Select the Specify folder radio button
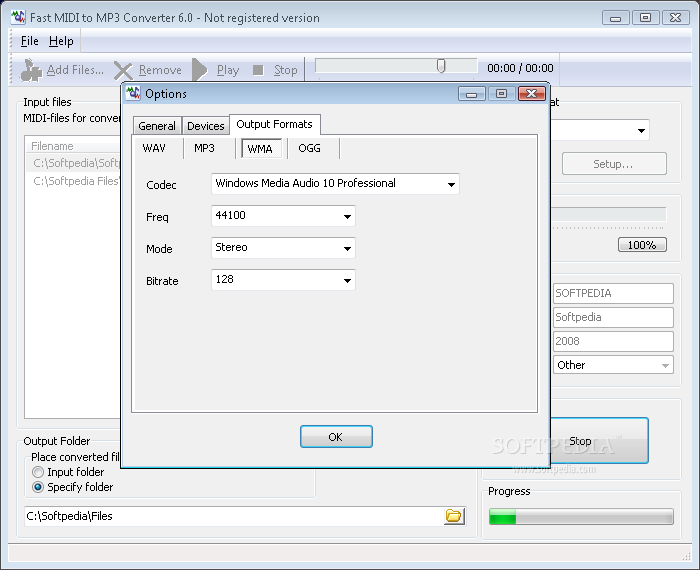 (x=38, y=487)
